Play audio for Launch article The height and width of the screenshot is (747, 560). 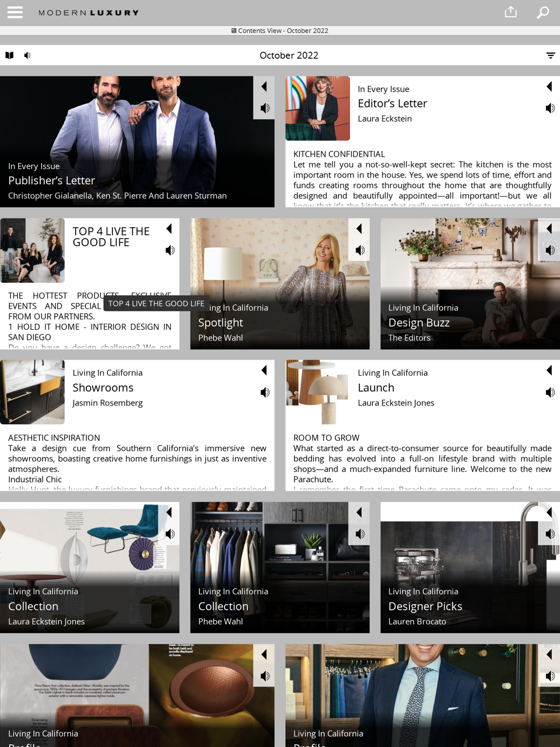[550, 393]
